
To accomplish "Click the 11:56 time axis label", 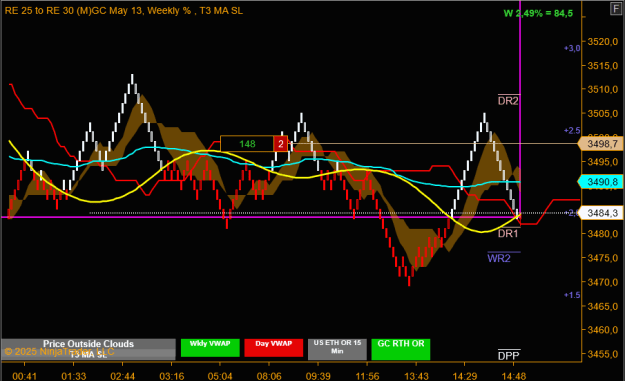I will coord(367,376).
